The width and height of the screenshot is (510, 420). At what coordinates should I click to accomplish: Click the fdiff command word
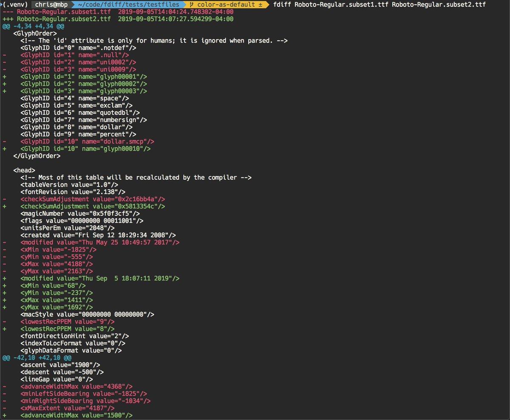point(282,5)
